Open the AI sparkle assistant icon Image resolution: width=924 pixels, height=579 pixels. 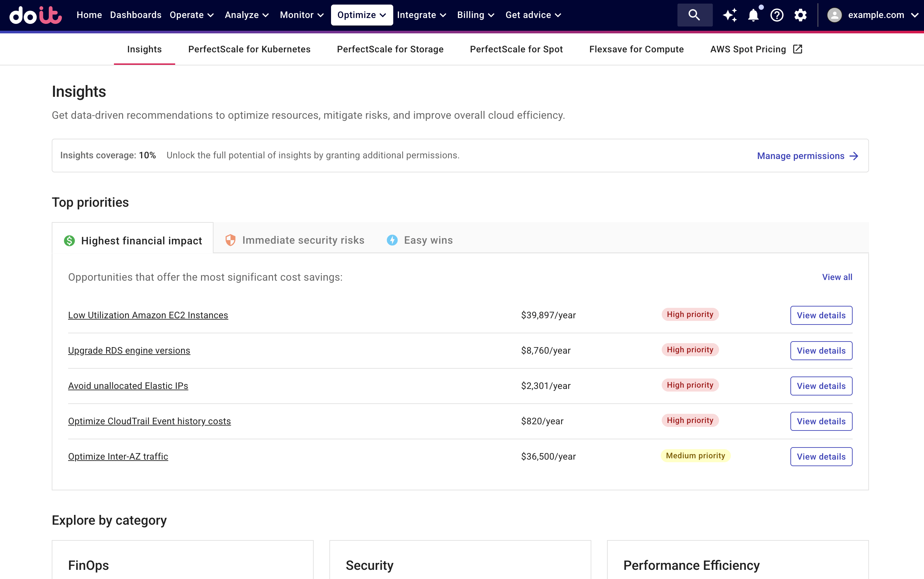click(x=729, y=15)
